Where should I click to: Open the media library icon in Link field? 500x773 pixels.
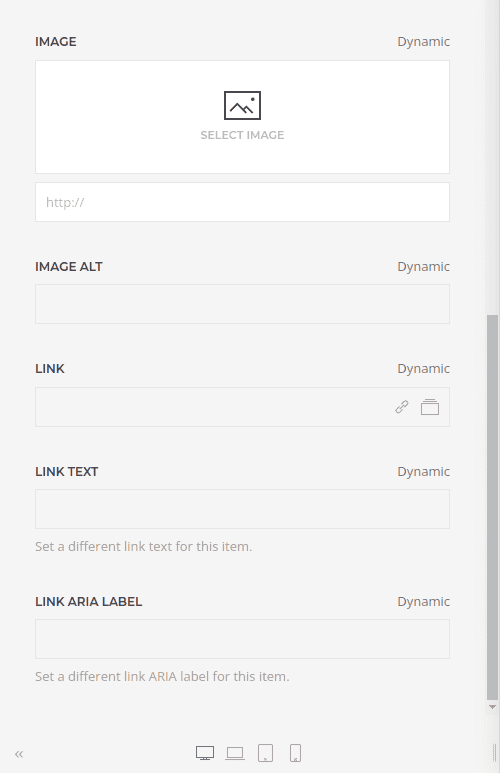pyautogui.click(x=430, y=407)
